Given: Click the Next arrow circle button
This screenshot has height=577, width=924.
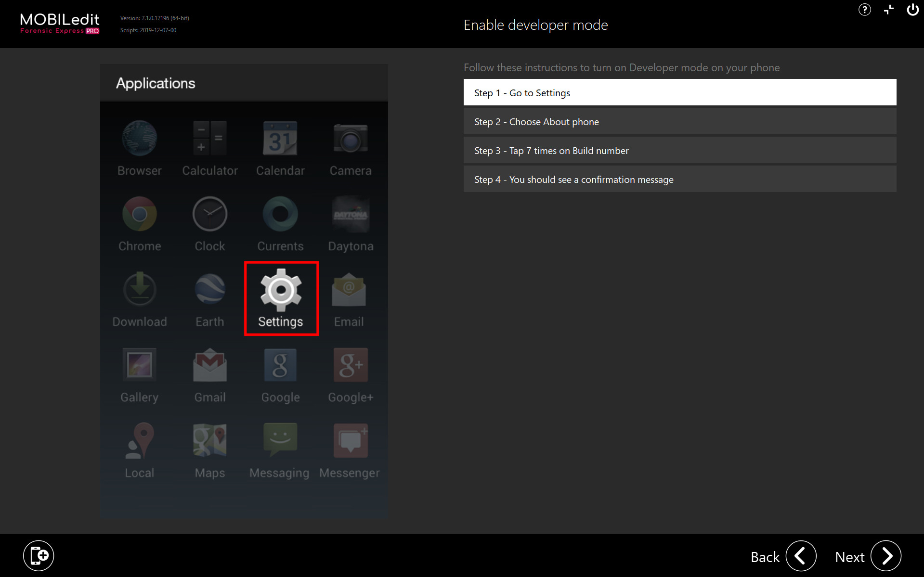Looking at the screenshot, I should pyautogui.click(x=886, y=556).
